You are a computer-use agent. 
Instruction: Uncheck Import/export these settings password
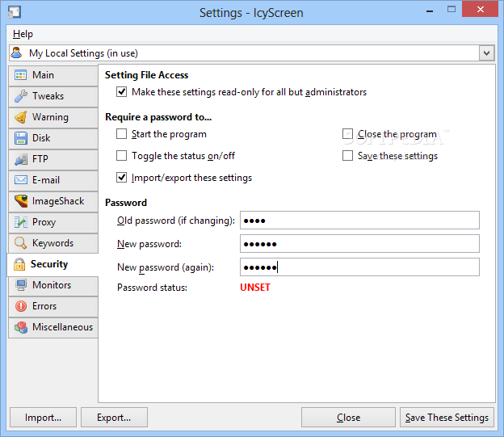click(121, 178)
